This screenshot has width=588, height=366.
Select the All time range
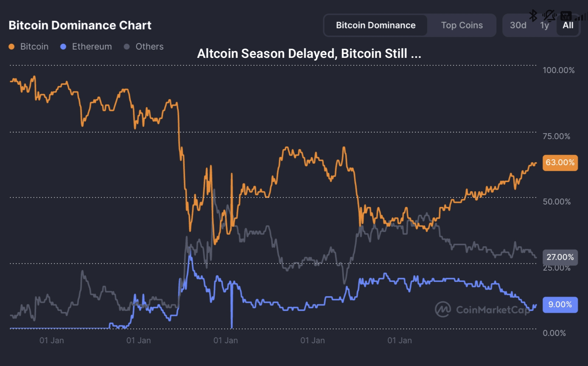[x=568, y=25]
